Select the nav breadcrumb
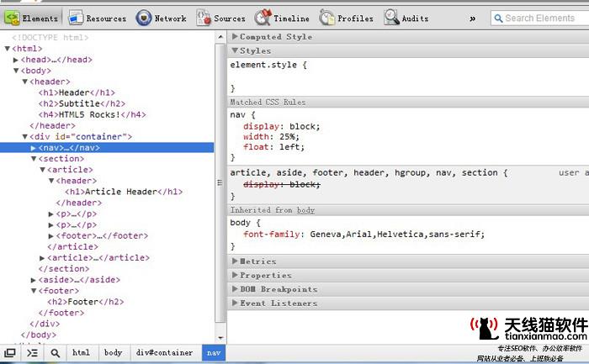 pos(214,353)
